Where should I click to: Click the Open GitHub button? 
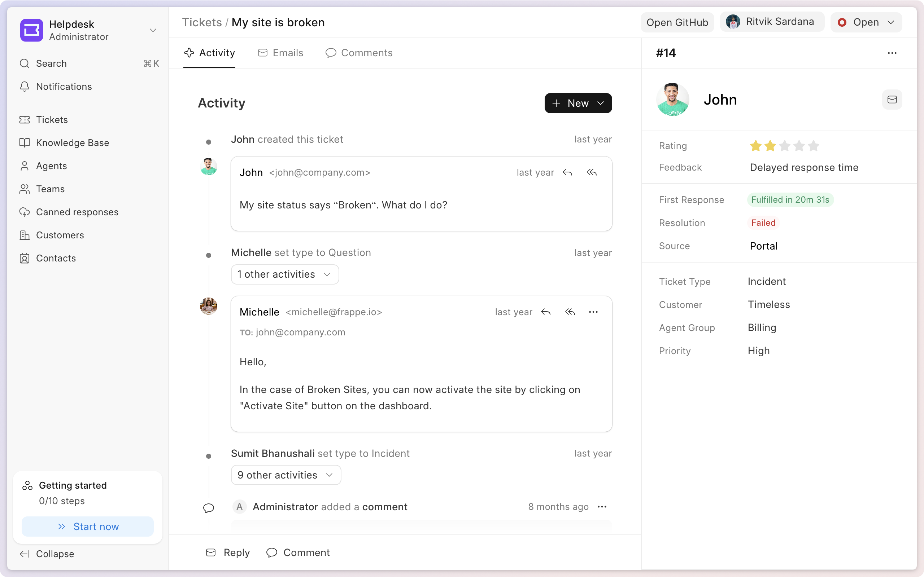(x=677, y=22)
